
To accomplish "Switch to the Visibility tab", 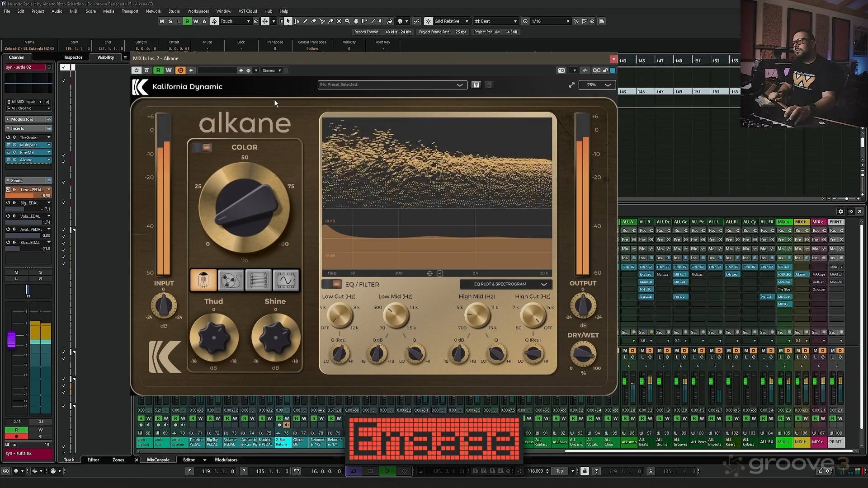I will point(105,57).
